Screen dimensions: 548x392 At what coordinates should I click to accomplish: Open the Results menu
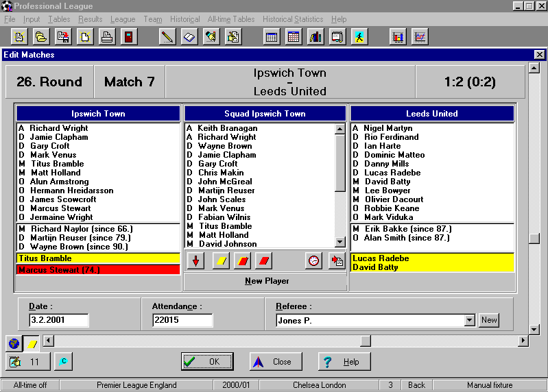tap(90, 19)
